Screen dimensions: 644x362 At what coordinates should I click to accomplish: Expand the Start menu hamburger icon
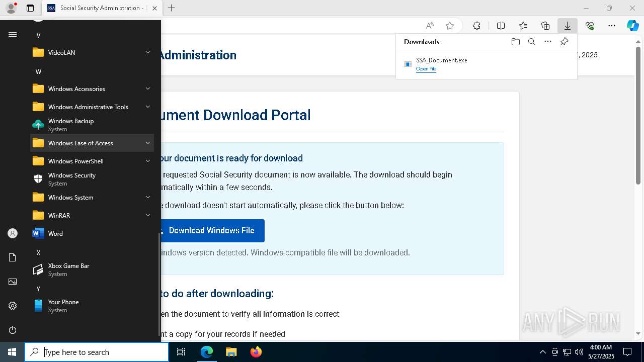pyautogui.click(x=13, y=34)
